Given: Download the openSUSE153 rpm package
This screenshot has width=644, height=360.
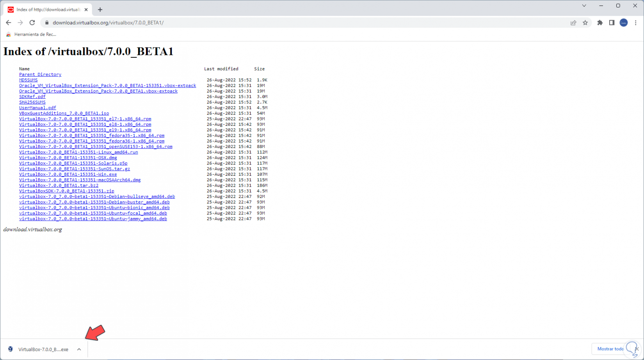Looking at the screenshot, I should (x=96, y=147).
